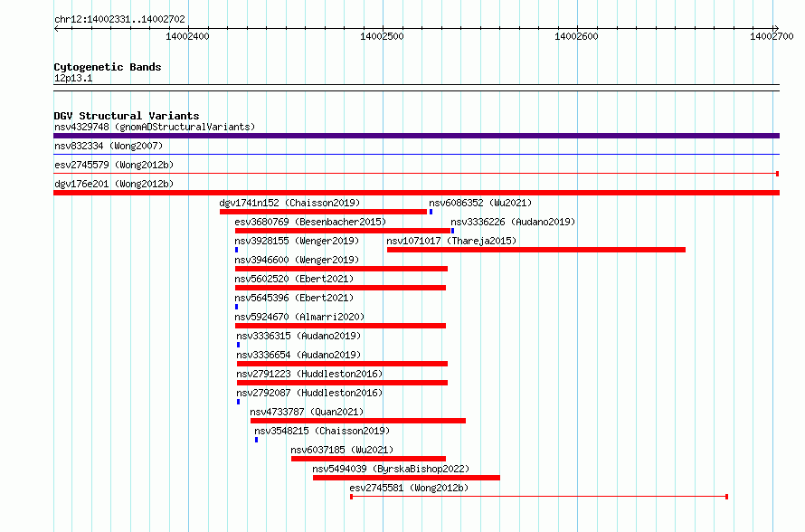
Task: Select the nsv3946600 red variant bar
Action: [341, 269]
